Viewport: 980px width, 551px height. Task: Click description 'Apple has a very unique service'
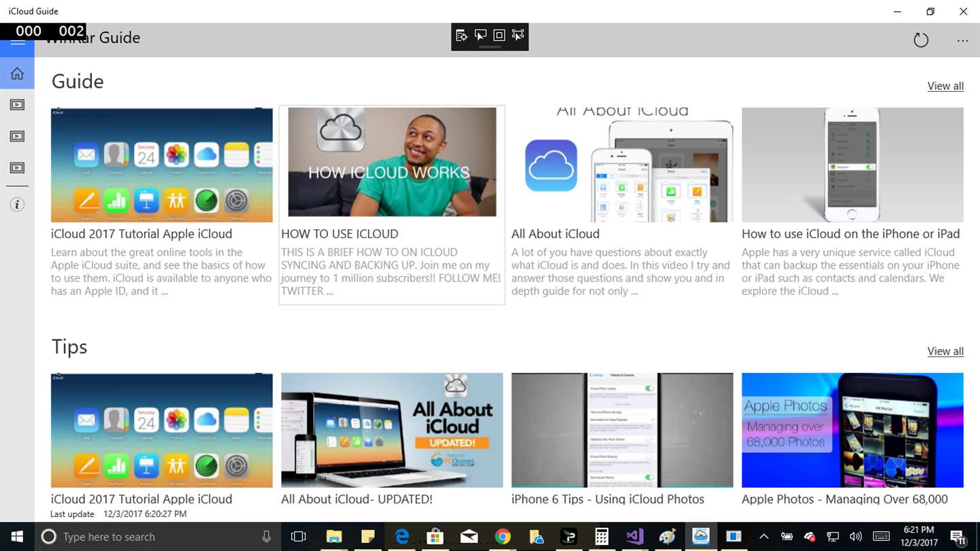click(x=851, y=271)
